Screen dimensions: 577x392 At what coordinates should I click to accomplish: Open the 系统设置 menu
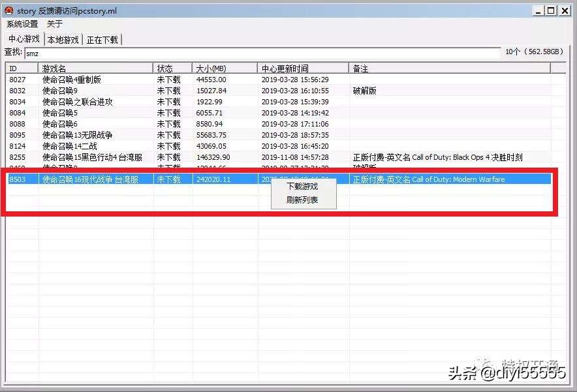point(22,23)
